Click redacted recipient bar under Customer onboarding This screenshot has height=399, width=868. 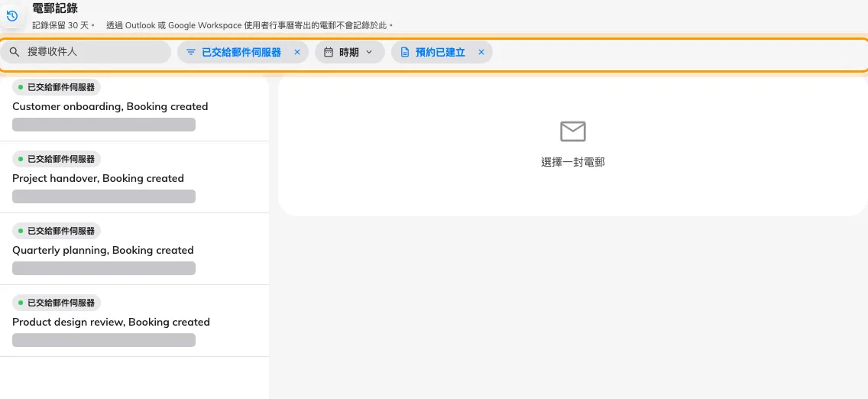coord(103,125)
